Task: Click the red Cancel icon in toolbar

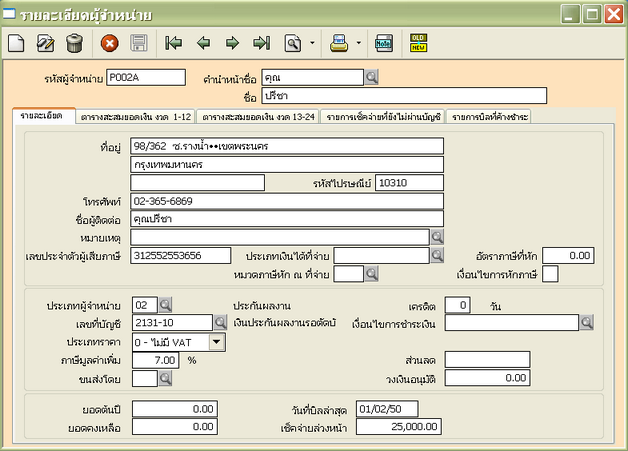Action: pyautogui.click(x=110, y=43)
